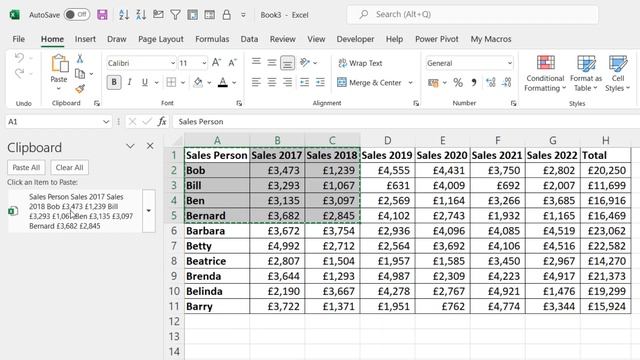
Task: Sort ascending A to Z icon
Action: coord(124,15)
